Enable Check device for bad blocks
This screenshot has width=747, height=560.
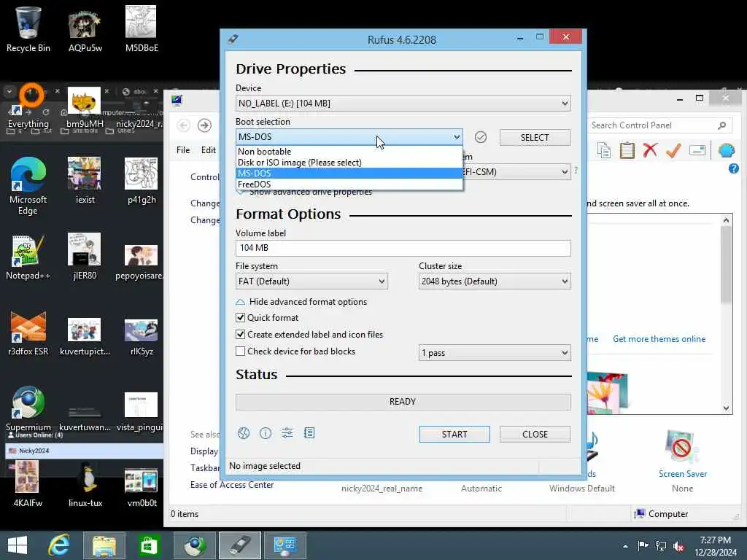coord(241,351)
